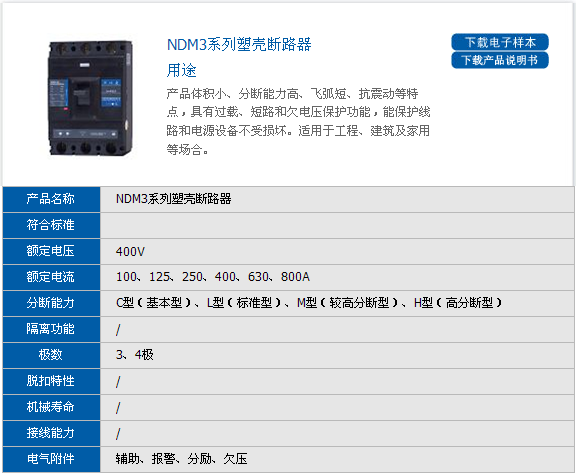This screenshot has width=576, height=474.
Task: Click the 符合标准 row label
Action: point(51,225)
